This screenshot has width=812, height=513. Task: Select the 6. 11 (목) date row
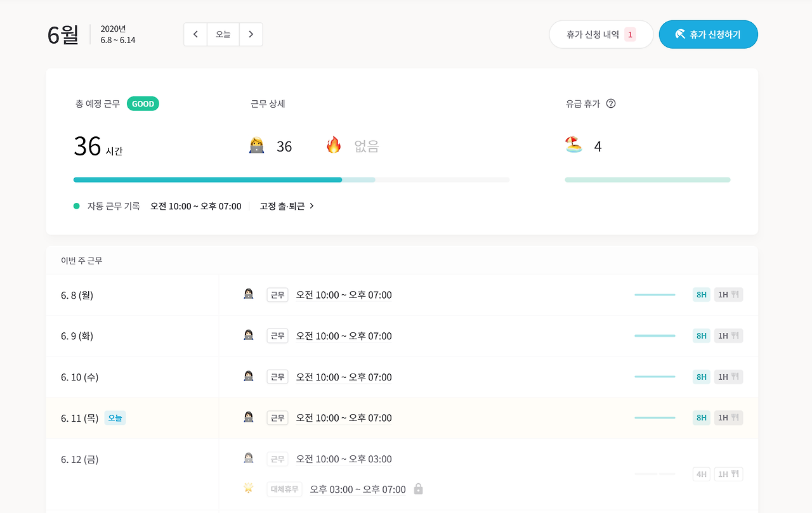402,418
